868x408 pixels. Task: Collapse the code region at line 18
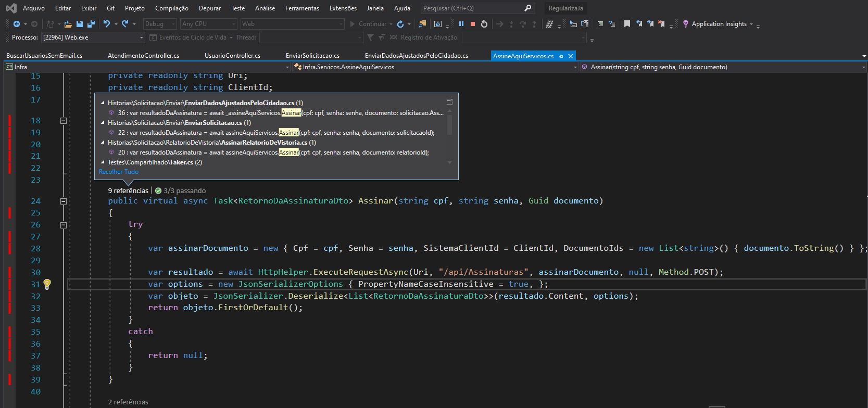[x=64, y=121]
